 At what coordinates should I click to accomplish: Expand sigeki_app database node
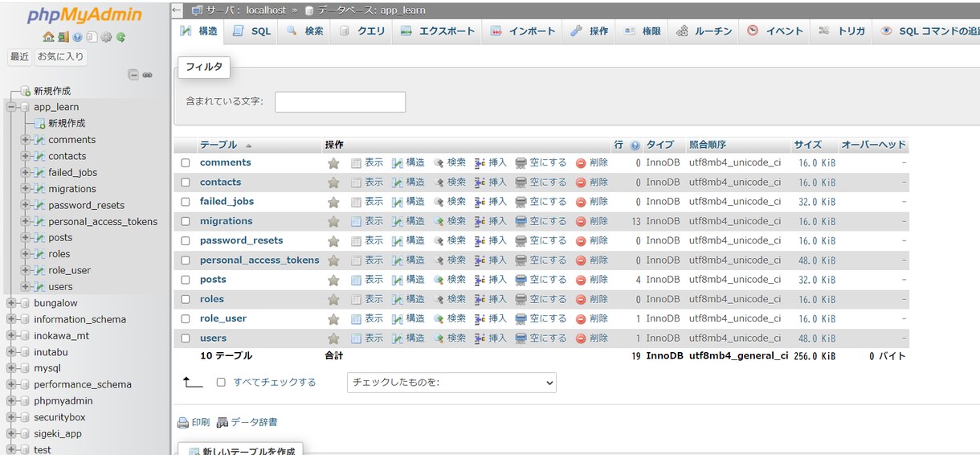[11, 433]
